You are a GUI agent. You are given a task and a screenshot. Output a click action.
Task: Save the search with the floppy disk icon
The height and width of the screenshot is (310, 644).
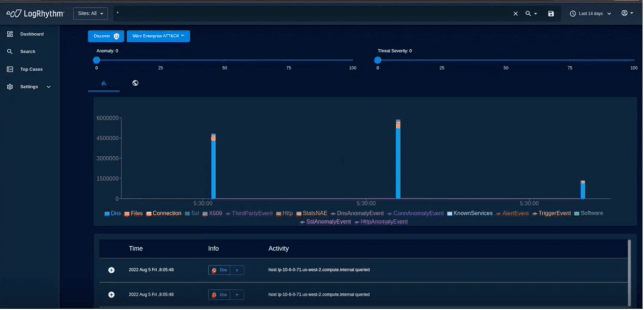[551, 14]
